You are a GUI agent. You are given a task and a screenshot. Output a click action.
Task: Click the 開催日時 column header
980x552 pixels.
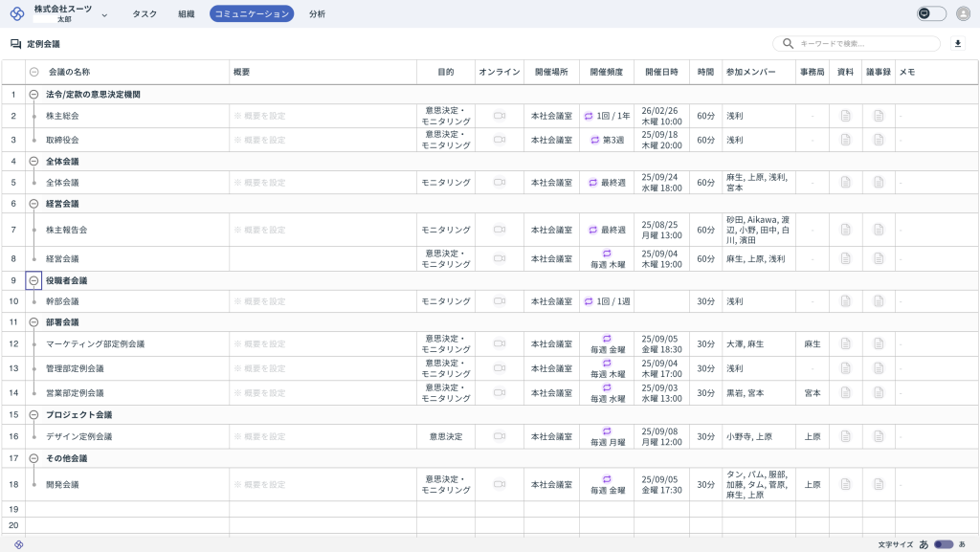(x=661, y=72)
